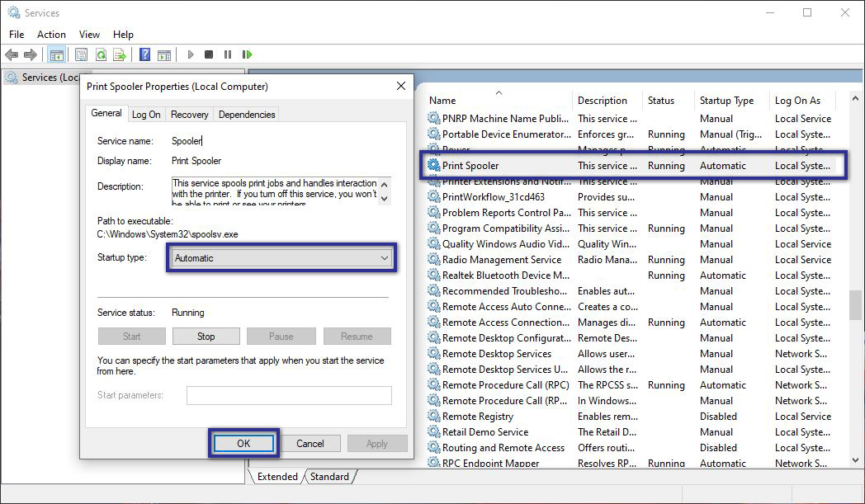The width and height of the screenshot is (865, 504).
Task: Stop the service using the square icon
Action: pos(209,54)
